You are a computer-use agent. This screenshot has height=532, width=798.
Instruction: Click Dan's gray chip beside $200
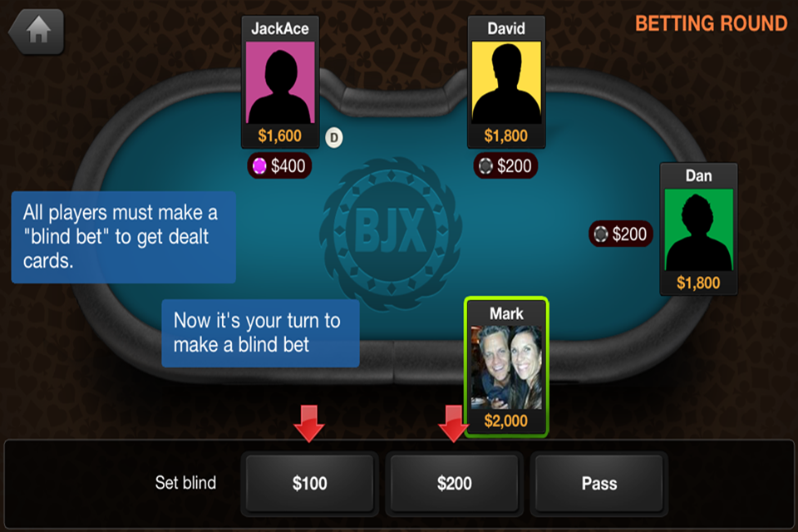tap(600, 234)
